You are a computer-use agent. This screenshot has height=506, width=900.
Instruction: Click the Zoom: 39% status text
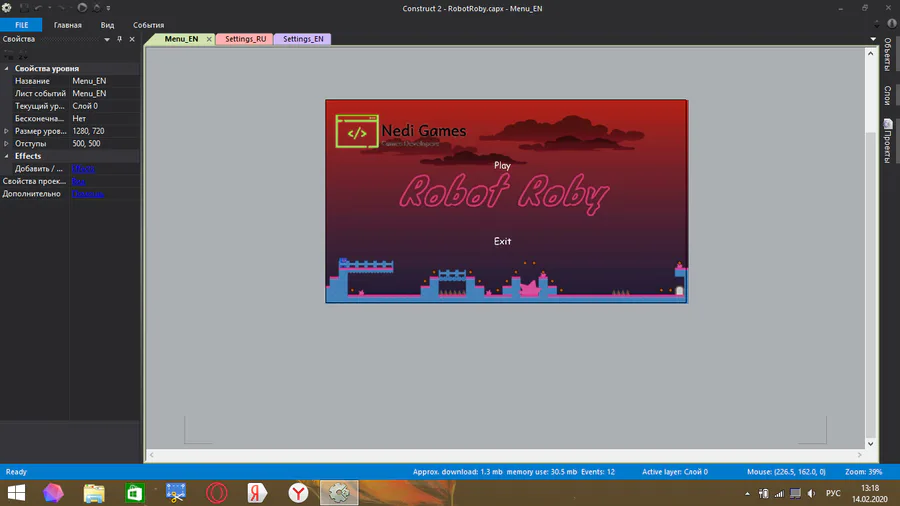pyautogui.click(x=863, y=472)
